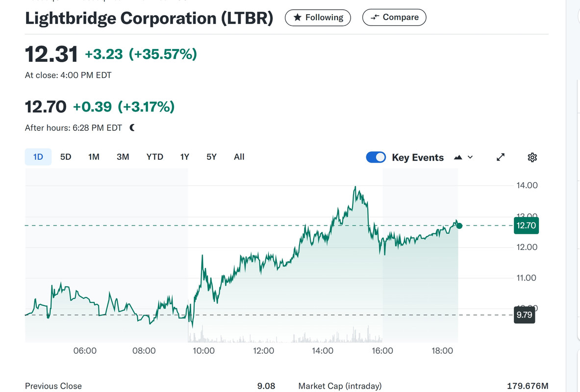Click the closing price 12.31
The width and height of the screenshot is (580, 392).
coord(51,54)
